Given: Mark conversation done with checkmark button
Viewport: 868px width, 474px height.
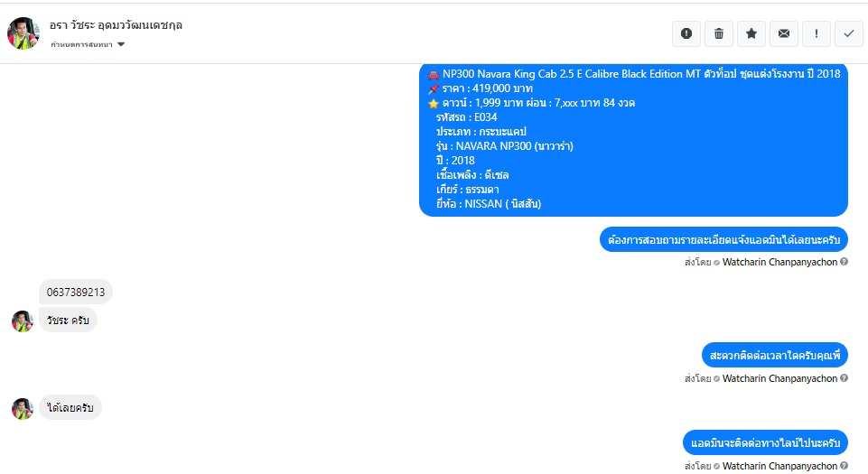Looking at the screenshot, I should point(849,33).
